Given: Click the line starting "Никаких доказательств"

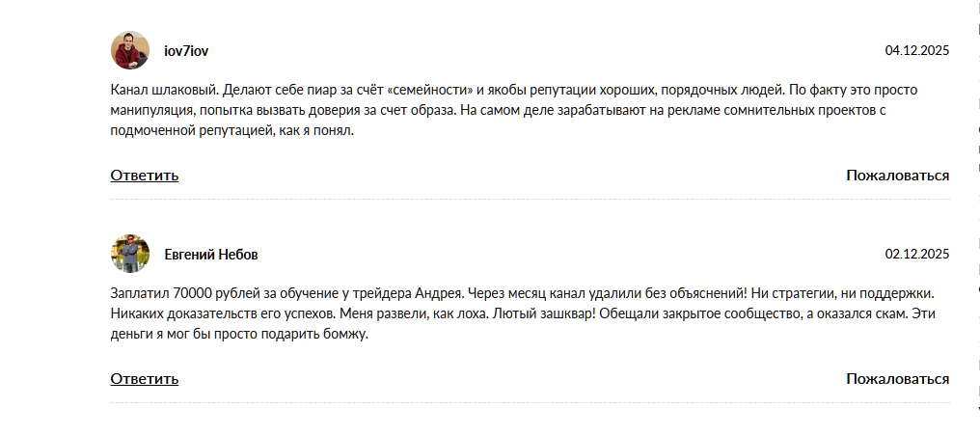Looking at the screenshot, I should tap(527, 313).
